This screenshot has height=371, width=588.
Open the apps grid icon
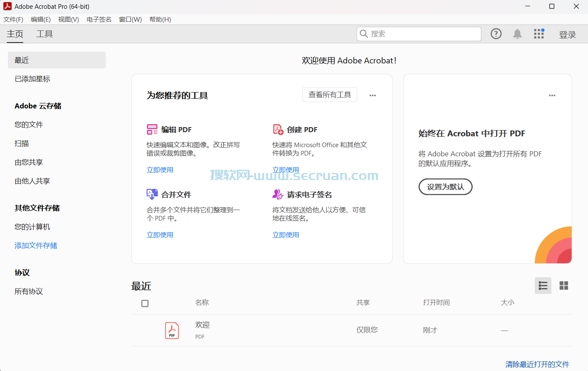[x=539, y=34]
